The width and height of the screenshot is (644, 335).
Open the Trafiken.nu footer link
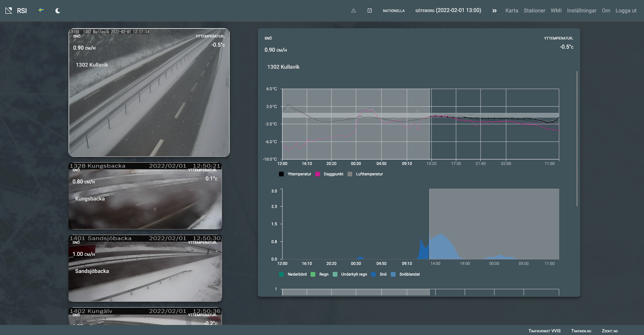coord(581,331)
